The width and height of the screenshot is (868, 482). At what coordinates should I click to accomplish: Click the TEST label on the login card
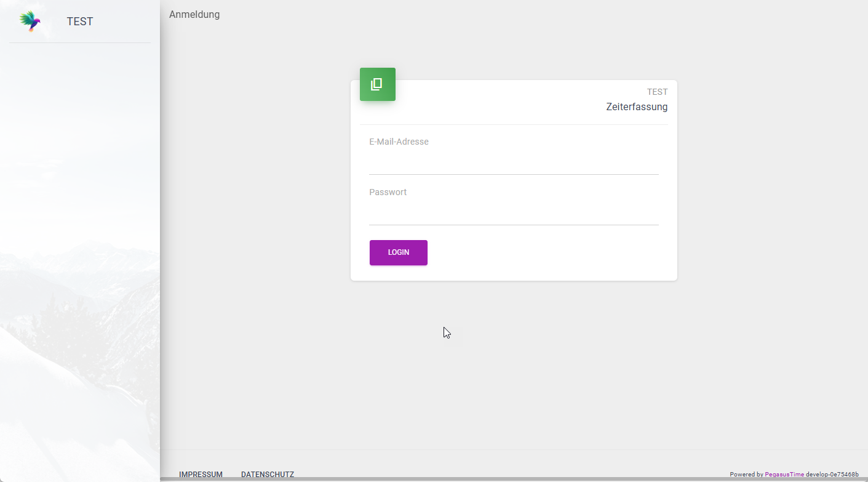coord(657,91)
